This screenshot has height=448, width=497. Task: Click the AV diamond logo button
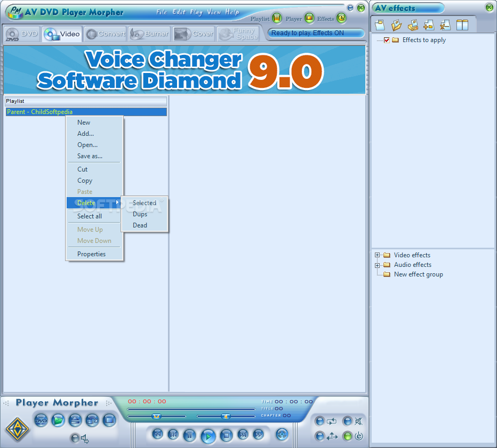tap(18, 429)
